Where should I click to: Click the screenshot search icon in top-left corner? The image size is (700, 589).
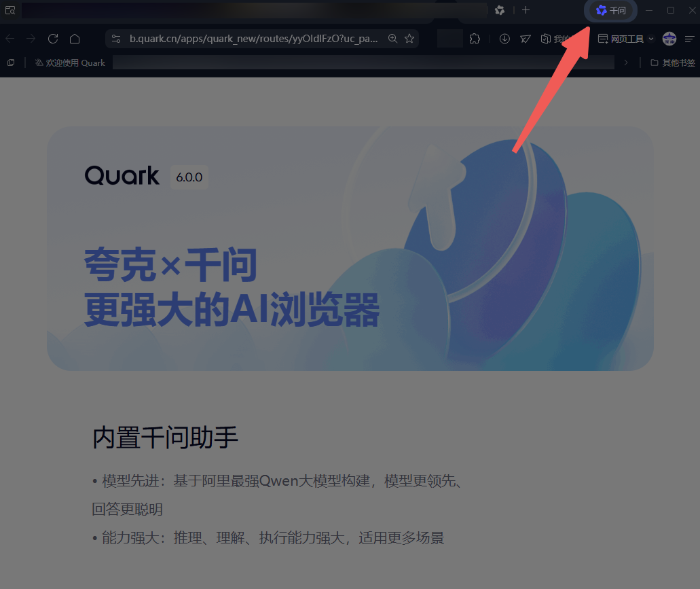click(x=10, y=10)
